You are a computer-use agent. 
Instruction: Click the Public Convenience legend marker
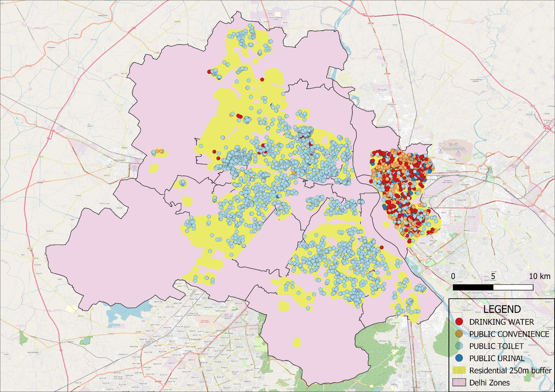[x=459, y=333]
